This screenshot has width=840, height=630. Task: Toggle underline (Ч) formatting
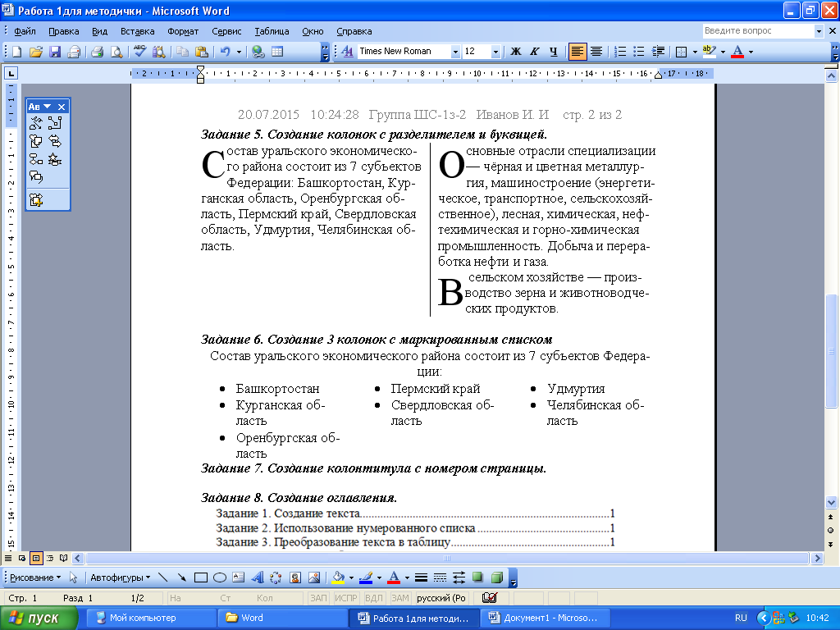pyautogui.click(x=554, y=52)
